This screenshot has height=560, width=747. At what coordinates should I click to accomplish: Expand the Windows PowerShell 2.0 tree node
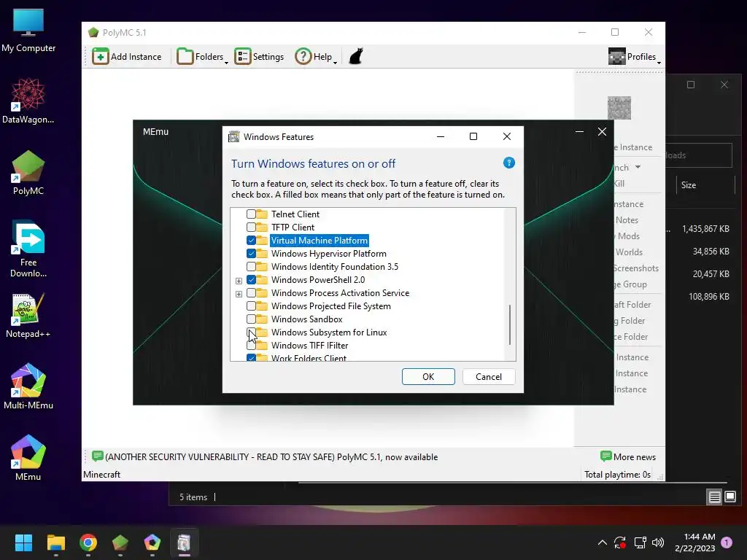(239, 281)
